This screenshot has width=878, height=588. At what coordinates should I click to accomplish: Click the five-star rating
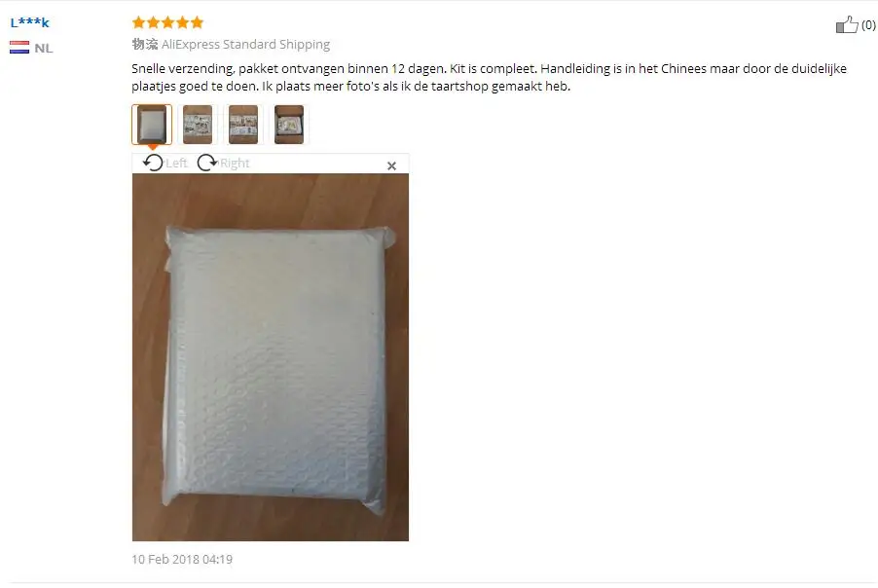tap(167, 22)
